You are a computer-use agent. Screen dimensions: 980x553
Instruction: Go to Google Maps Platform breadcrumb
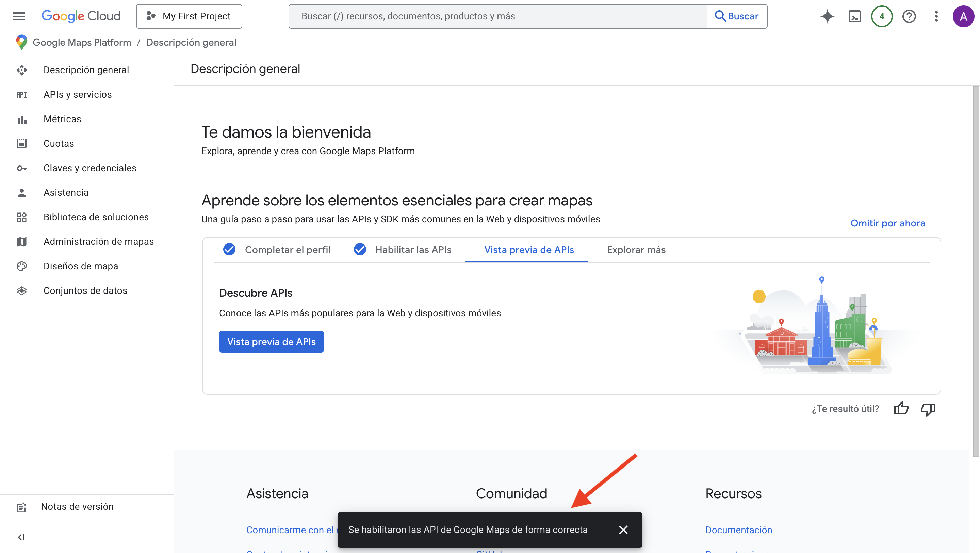[x=82, y=42]
